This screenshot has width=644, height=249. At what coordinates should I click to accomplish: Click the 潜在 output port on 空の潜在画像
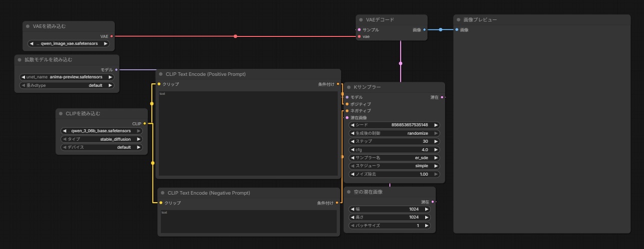click(432, 202)
